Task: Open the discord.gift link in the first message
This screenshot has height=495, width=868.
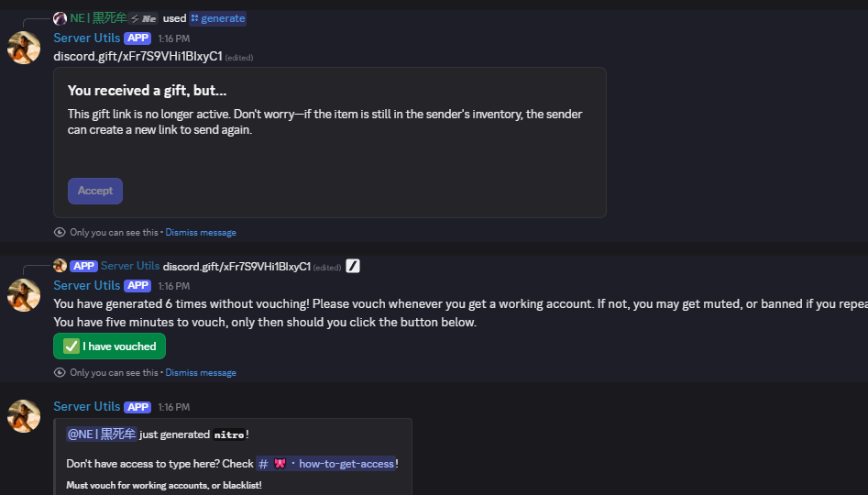Action: click(x=137, y=57)
